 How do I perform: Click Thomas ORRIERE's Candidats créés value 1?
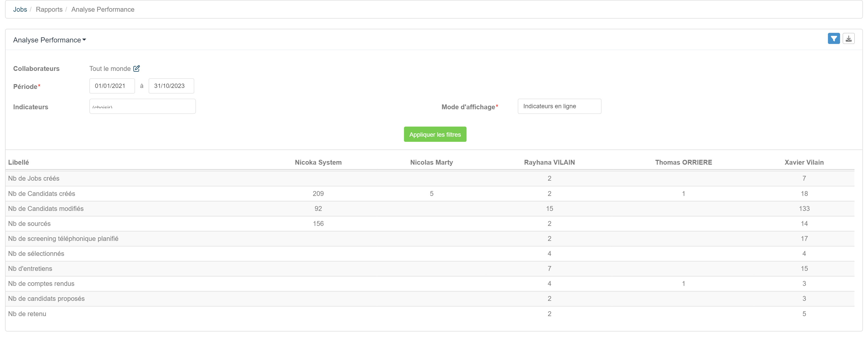pyautogui.click(x=683, y=194)
